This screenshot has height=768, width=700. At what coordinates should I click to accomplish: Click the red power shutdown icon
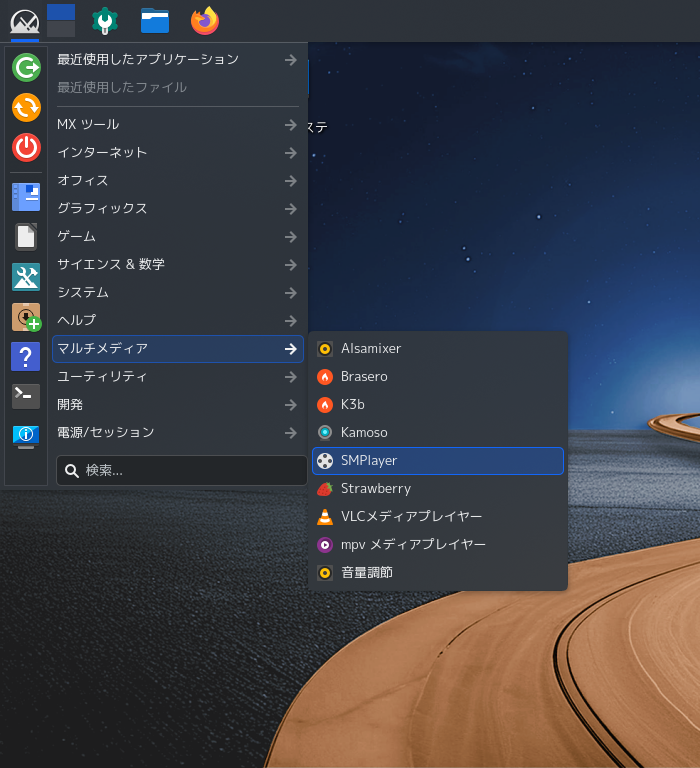[26, 147]
